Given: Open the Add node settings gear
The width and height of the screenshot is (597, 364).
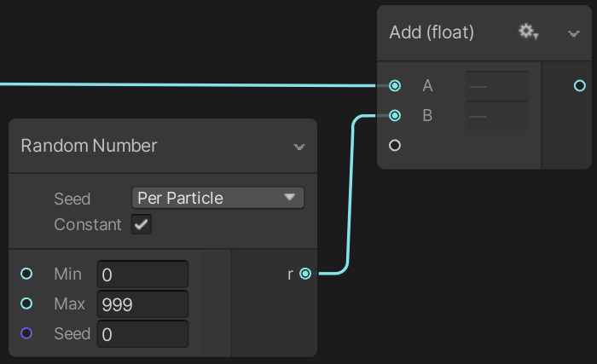Looking at the screenshot, I should (528, 32).
